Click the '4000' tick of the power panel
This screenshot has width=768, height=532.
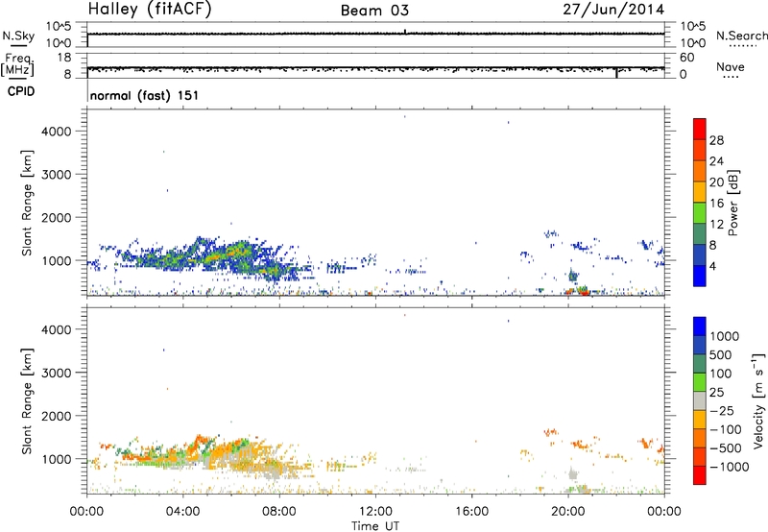[56, 132]
